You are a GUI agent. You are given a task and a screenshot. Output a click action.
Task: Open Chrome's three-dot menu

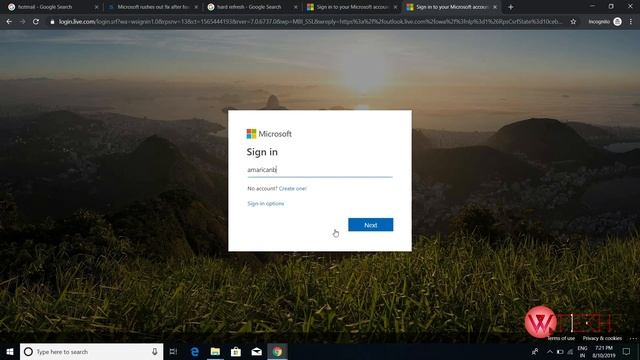pos(631,22)
